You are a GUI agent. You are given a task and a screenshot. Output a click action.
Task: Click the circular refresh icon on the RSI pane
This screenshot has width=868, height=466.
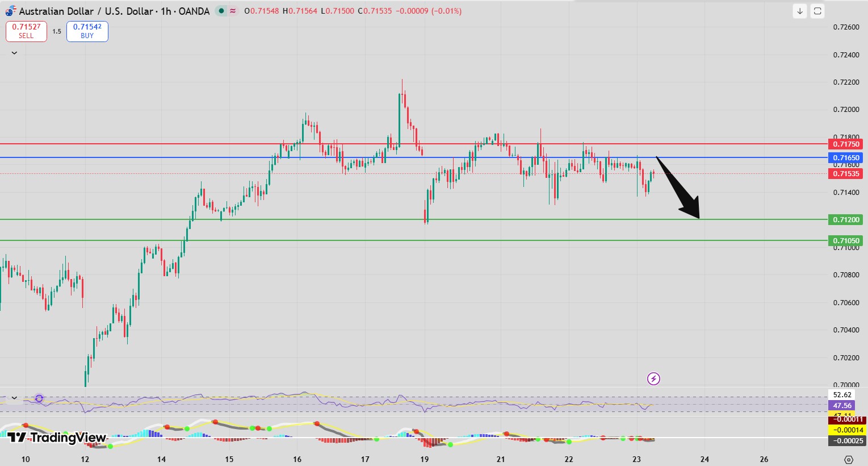(x=39, y=399)
